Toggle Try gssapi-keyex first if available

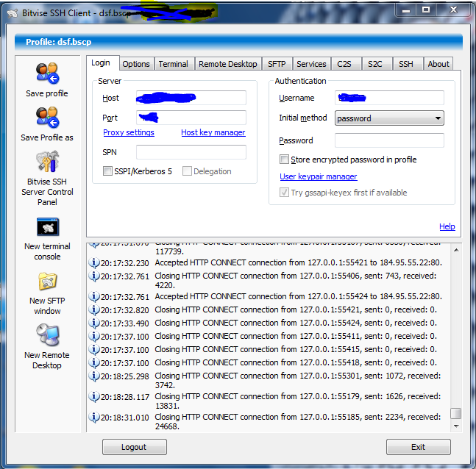click(x=284, y=193)
